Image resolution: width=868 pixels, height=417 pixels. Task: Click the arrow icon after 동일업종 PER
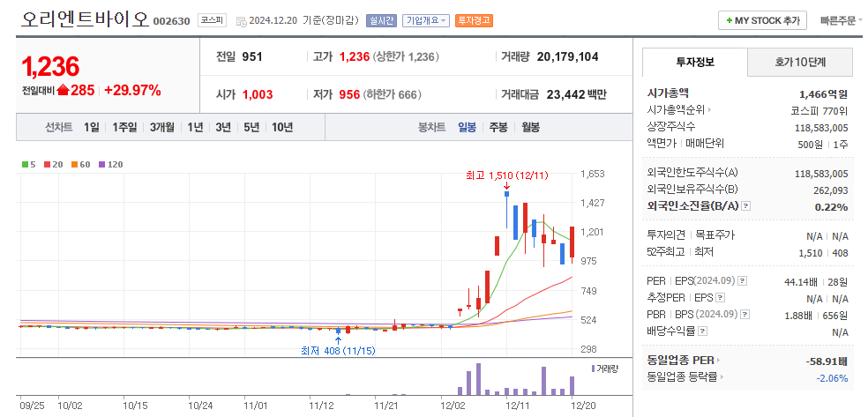[719, 361]
